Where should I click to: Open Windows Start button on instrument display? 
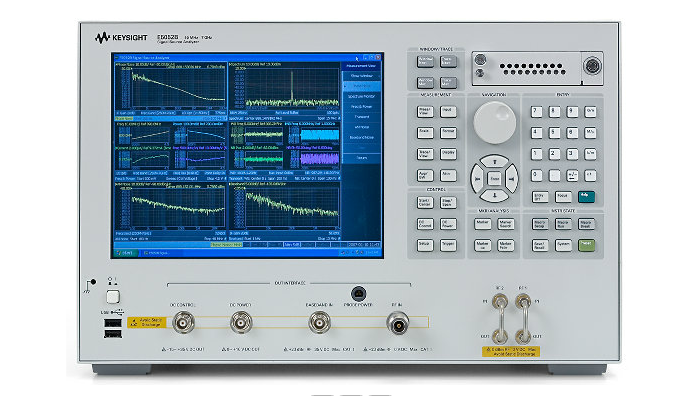pos(126,253)
